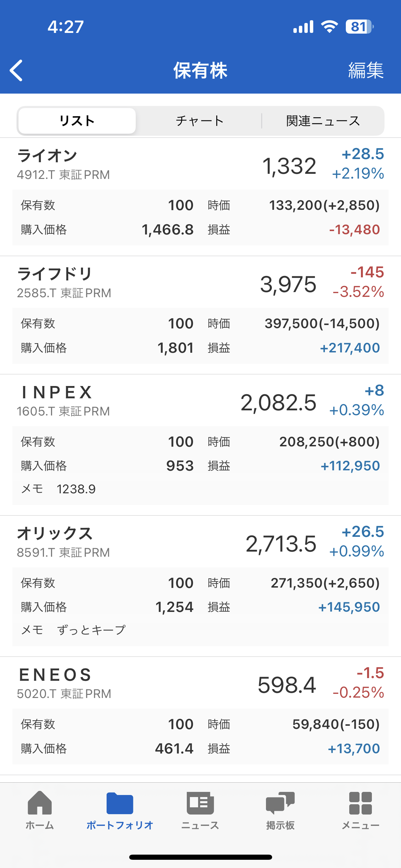Tap the Wi-Fi status icon

(x=329, y=27)
